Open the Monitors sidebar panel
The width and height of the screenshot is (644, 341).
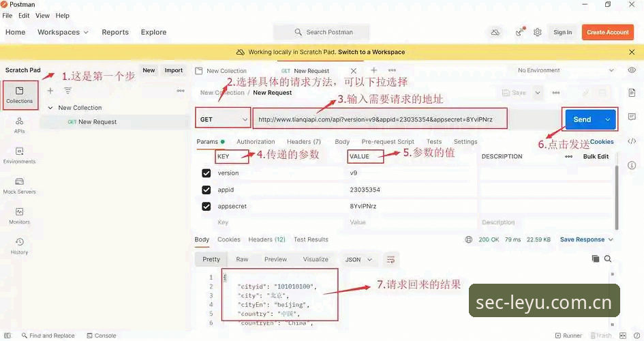click(x=19, y=216)
